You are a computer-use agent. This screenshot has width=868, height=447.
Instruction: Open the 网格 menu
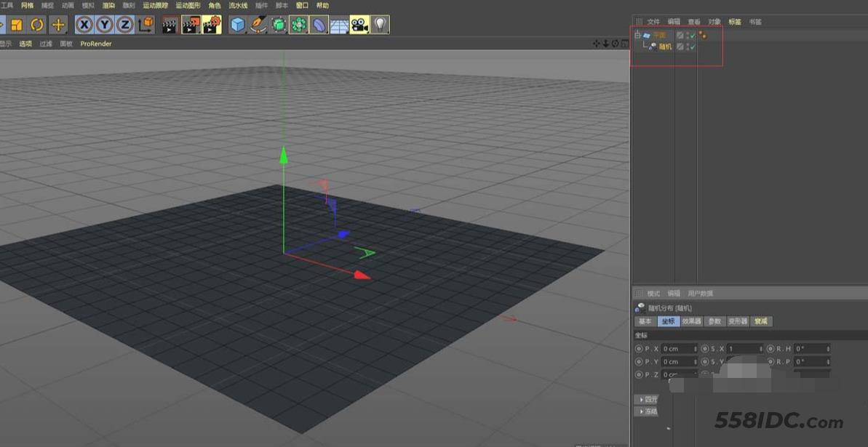point(27,5)
